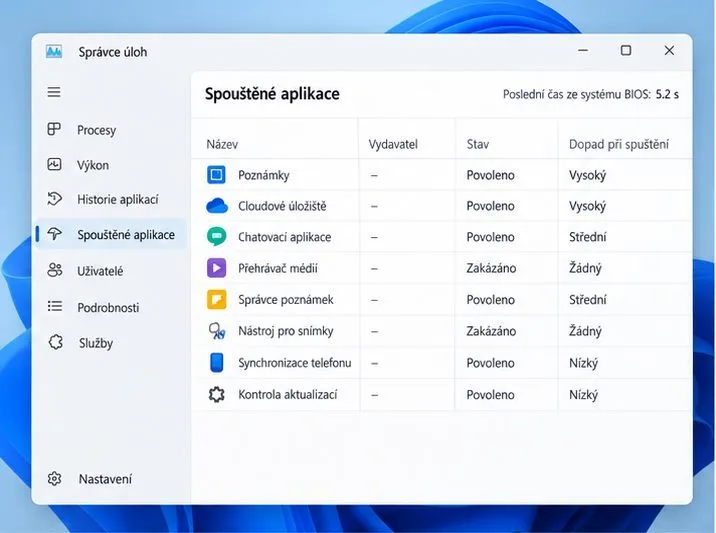This screenshot has height=533, width=716.
Task: Click the BIOS time value 5.2 s
Action: pos(667,95)
